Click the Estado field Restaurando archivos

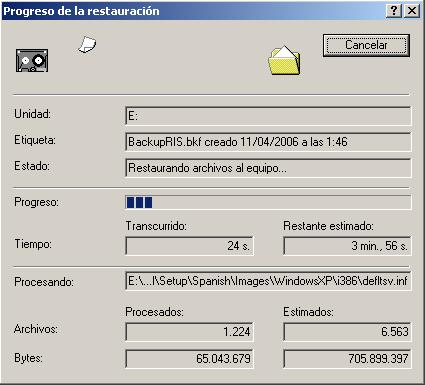(268, 168)
